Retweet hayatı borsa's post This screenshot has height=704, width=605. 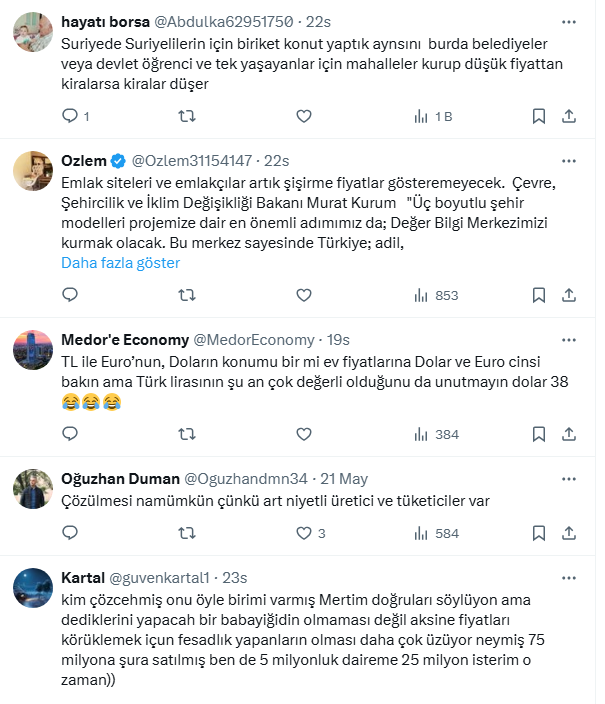(x=186, y=116)
